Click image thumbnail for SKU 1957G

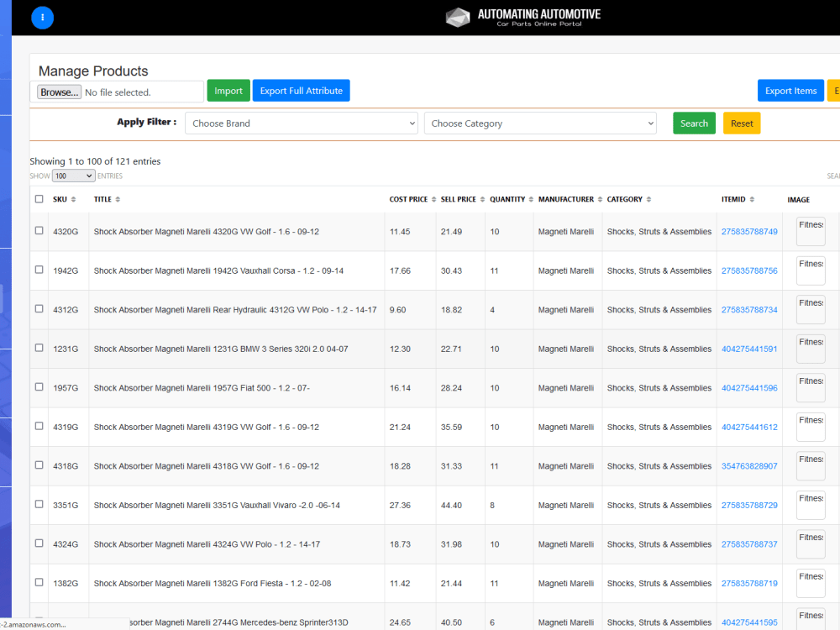811,387
